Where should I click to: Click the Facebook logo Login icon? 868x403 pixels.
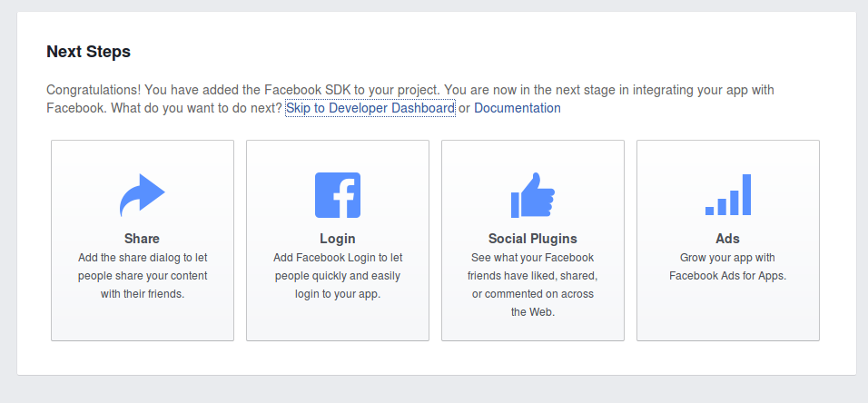pyautogui.click(x=338, y=195)
